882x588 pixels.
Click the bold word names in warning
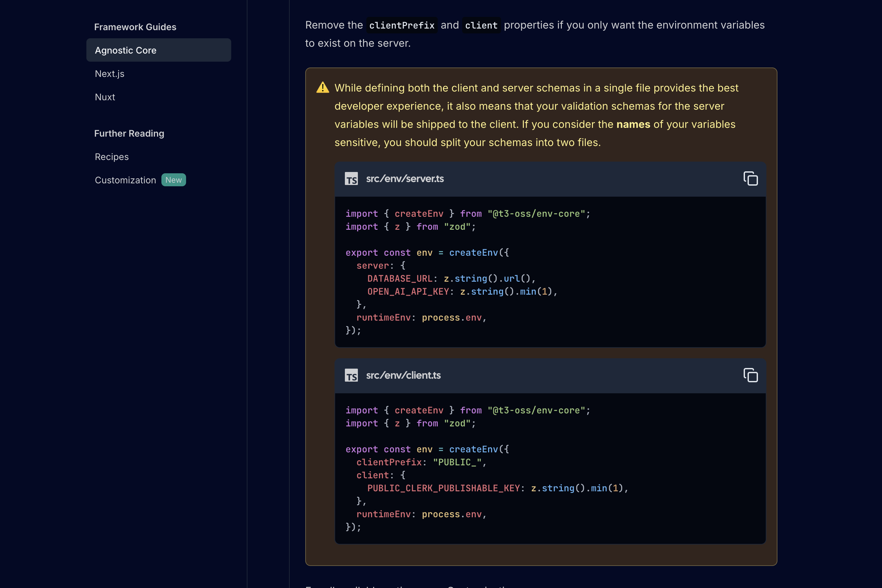pyautogui.click(x=633, y=124)
